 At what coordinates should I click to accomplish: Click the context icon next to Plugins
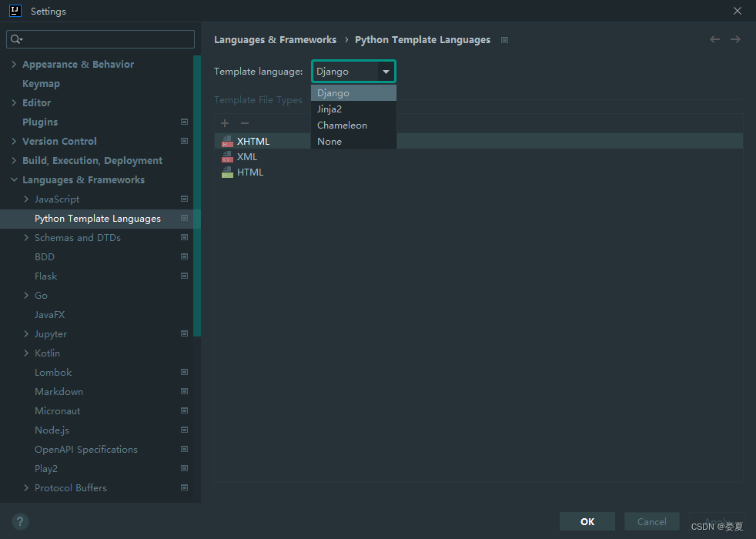(184, 122)
